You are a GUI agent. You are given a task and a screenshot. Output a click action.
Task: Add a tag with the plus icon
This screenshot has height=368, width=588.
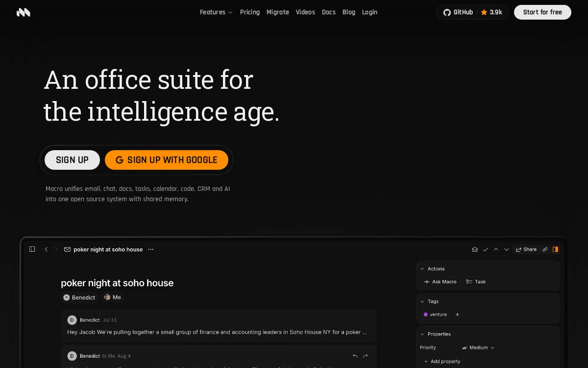[x=457, y=315]
